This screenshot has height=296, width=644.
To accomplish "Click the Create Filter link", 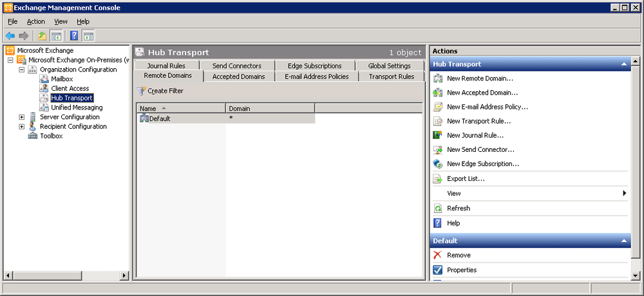I will tap(166, 91).
